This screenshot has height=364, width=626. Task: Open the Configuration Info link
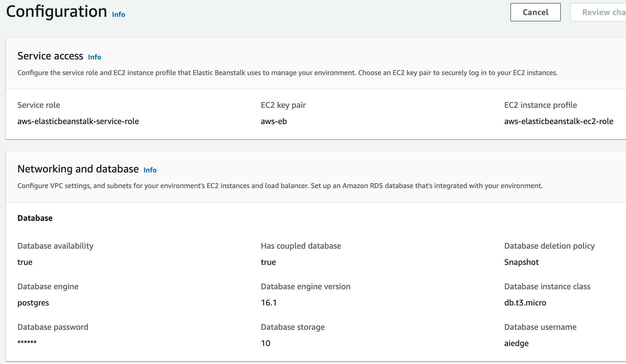[x=118, y=14]
